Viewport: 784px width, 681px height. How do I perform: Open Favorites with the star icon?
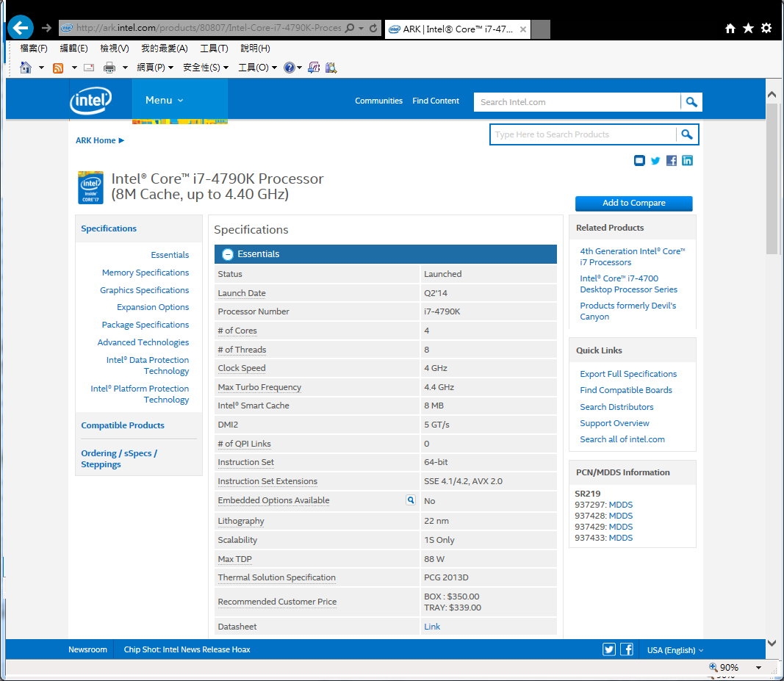pyautogui.click(x=748, y=29)
